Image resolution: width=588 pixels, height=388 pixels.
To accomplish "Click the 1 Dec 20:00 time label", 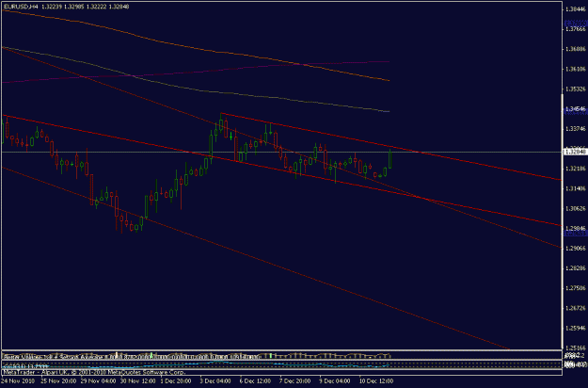I will click(x=176, y=380).
